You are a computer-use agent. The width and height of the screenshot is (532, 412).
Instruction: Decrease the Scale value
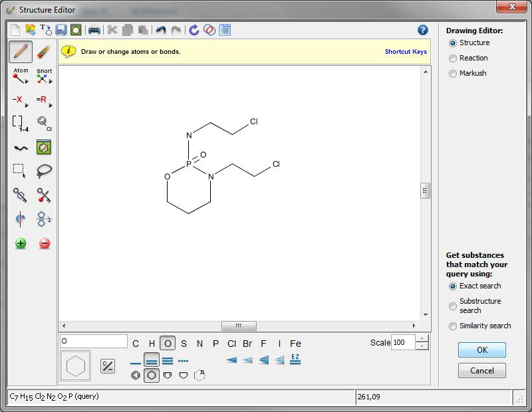coord(422,346)
